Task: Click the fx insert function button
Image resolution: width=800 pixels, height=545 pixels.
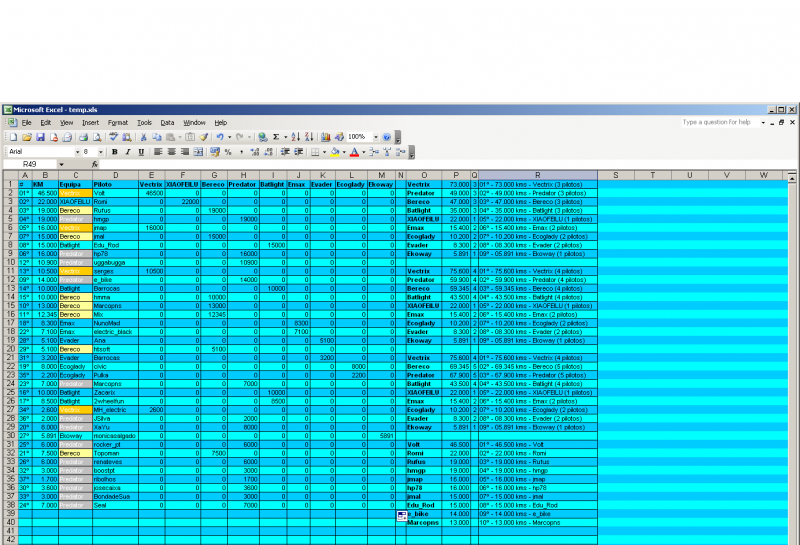Action: (95, 164)
